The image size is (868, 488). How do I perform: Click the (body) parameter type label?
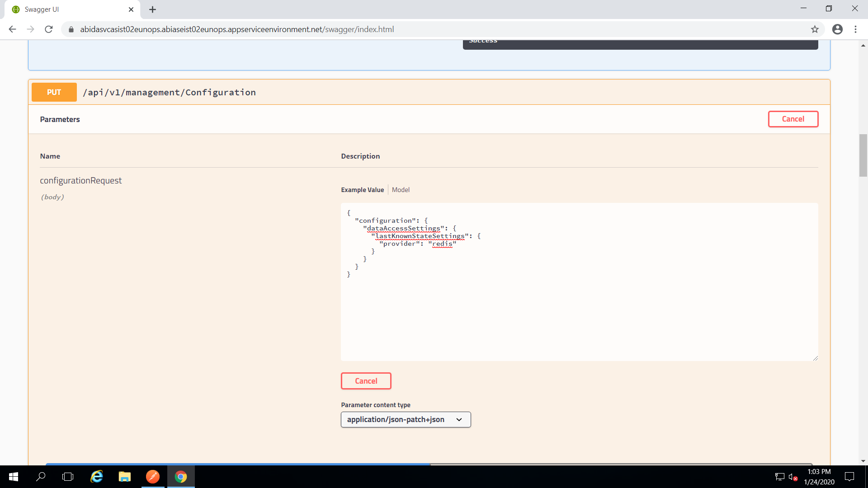point(52,197)
